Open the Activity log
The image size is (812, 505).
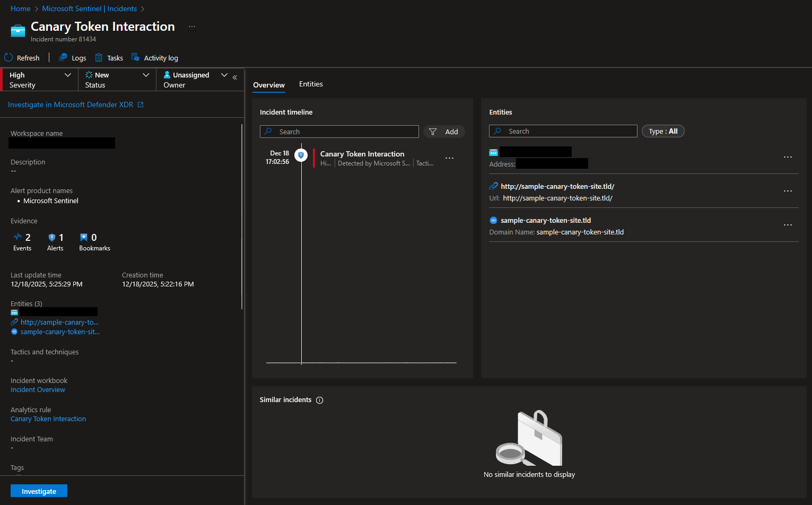[154, 58]
